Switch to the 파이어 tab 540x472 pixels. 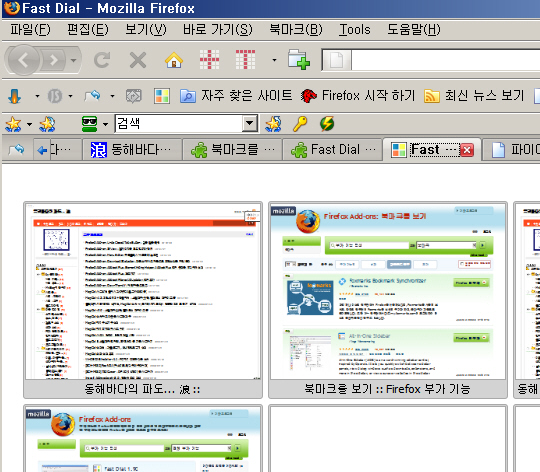click(512, 150)
